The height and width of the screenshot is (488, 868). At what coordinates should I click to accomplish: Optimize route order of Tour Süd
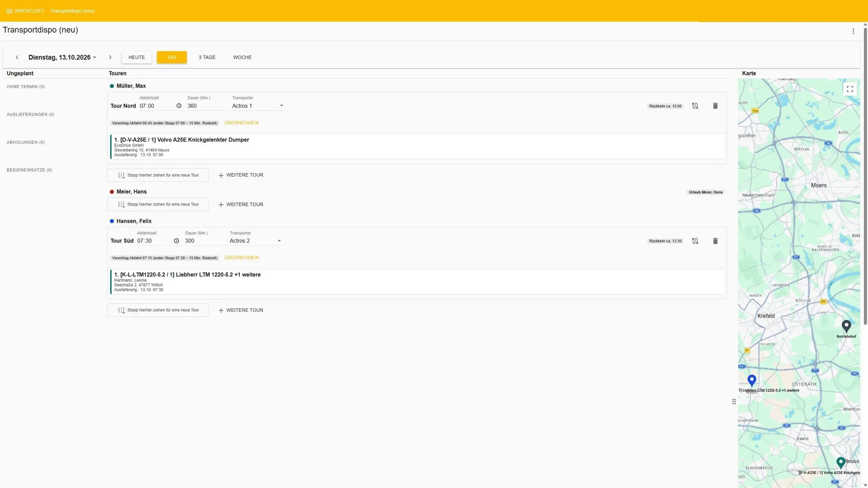pos(695,241)
